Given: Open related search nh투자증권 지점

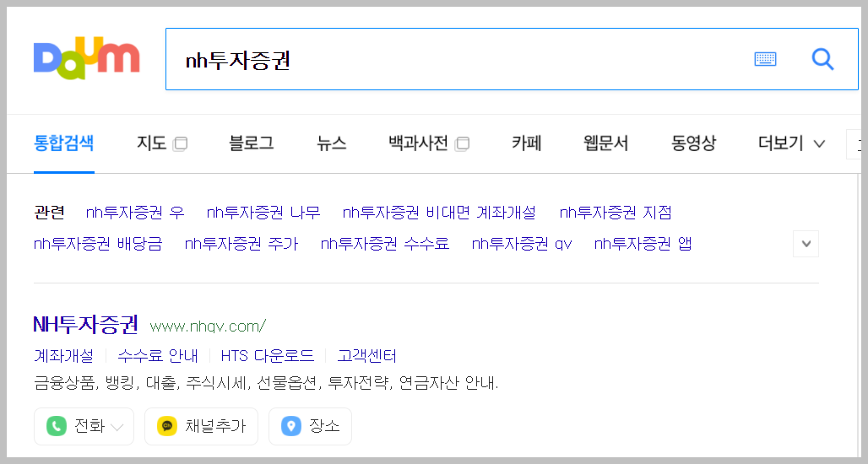Looking at the screenshot, I should pyautogui.click(x=616, y=213).
